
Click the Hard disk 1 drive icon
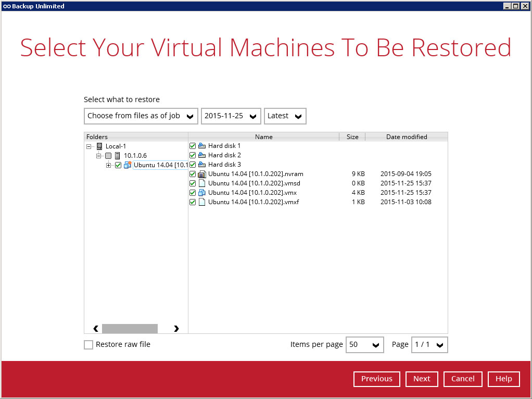202,146
